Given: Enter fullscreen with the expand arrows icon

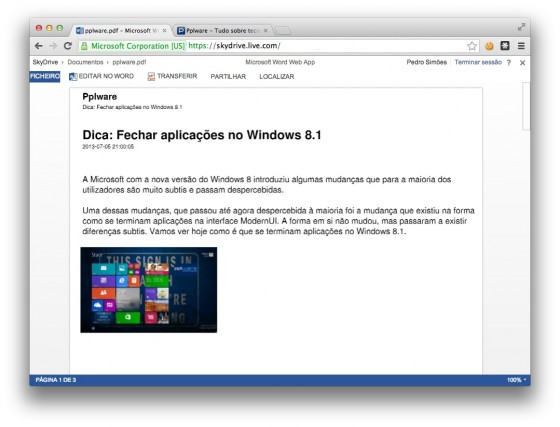Looking at the screenshot, I should (521, 27).
